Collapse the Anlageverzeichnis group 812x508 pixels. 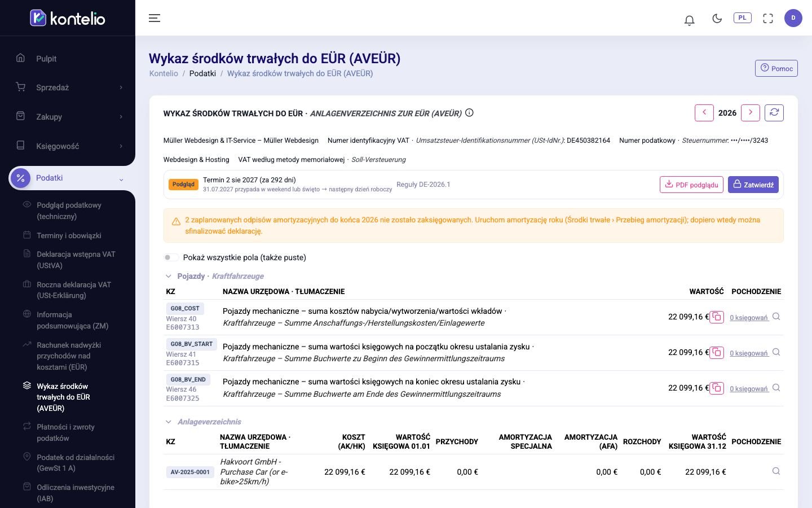[x=168, y=422]
